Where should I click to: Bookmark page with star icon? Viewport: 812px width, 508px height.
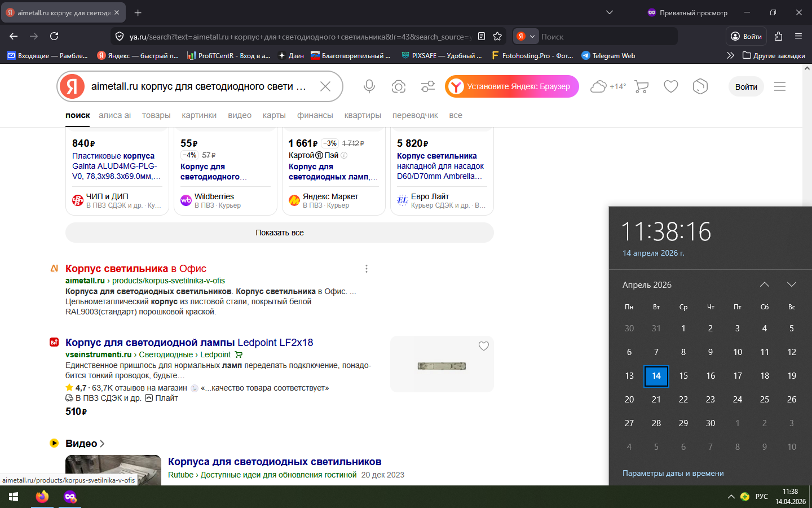coord(497,36)
